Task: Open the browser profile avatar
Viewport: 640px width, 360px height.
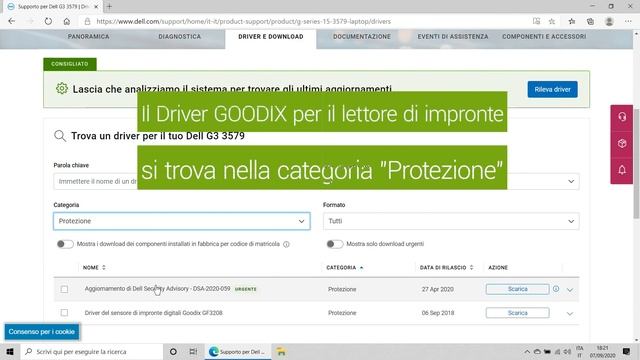Action: [x=609, y=21]
